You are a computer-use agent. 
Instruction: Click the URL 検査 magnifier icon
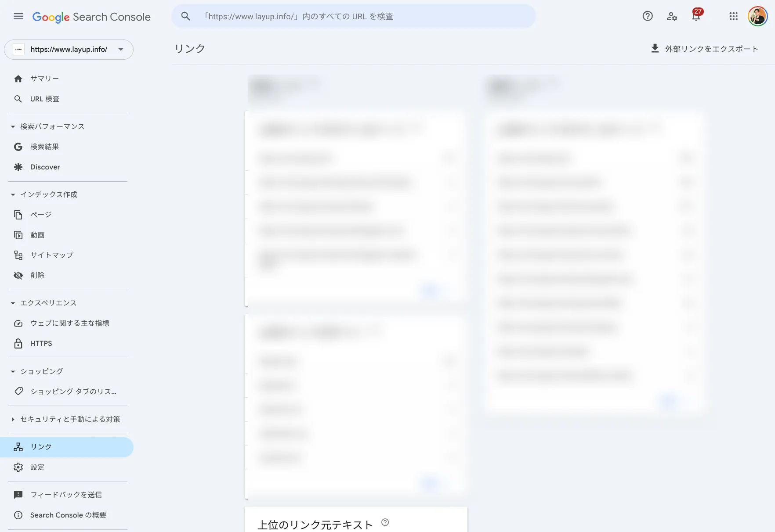tap(18, 99)
